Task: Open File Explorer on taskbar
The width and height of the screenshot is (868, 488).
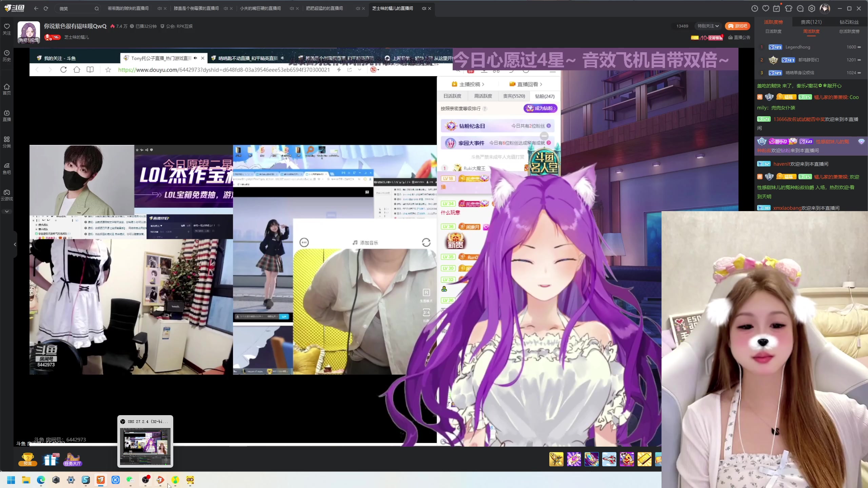Action: (26, 480)
